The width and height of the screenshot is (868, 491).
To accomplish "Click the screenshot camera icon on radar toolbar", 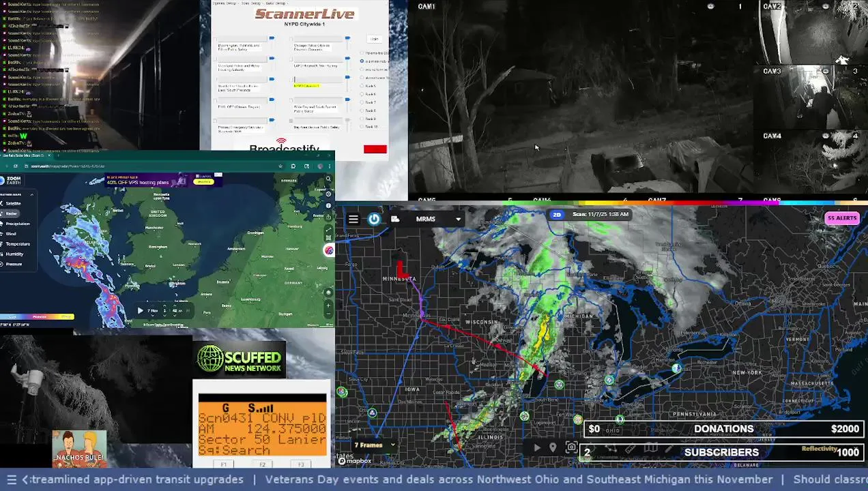I will pos(571,447).
